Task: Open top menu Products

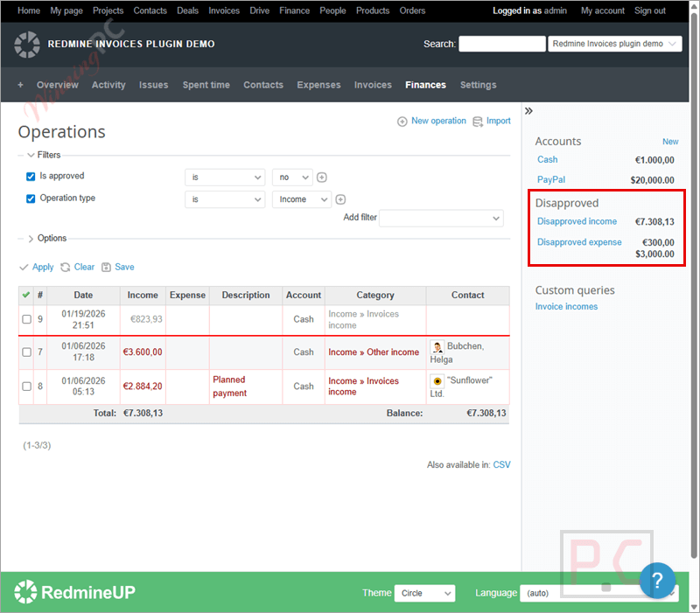Action: click(373, 10)
